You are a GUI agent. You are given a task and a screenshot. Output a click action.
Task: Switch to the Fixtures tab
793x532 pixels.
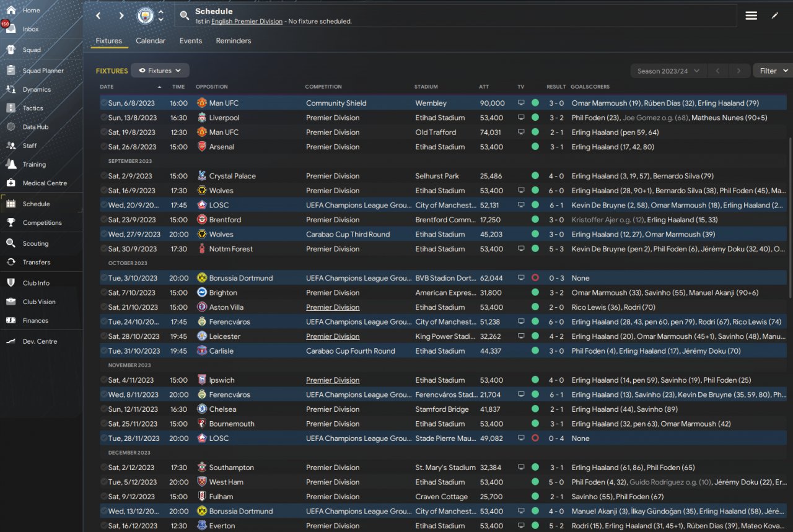point(109,41)
